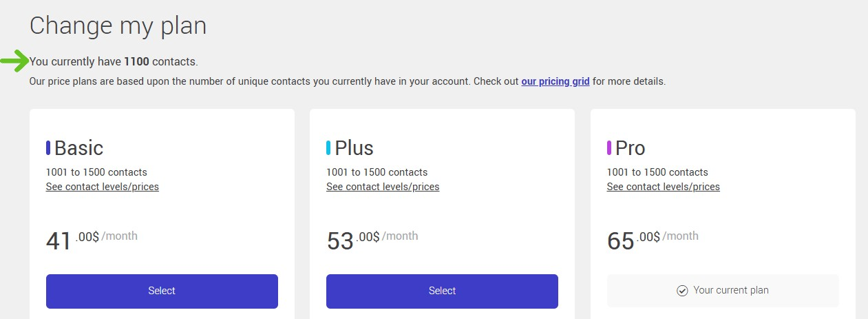Open See contact levels/prices under Basic
This screenshot has width=868, height=319.
pyautogui.click(x=102, y=187)
